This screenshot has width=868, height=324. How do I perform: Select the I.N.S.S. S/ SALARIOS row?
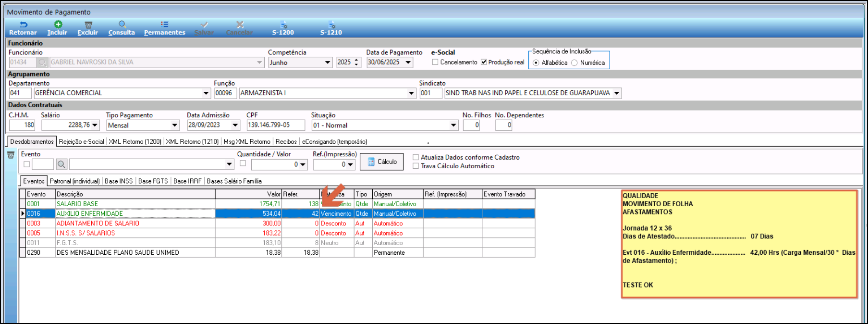[277, 233]
